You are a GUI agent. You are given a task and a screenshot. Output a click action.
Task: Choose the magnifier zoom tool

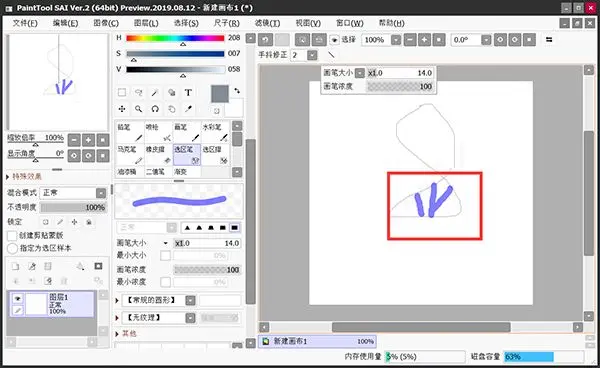pos(139,109)
